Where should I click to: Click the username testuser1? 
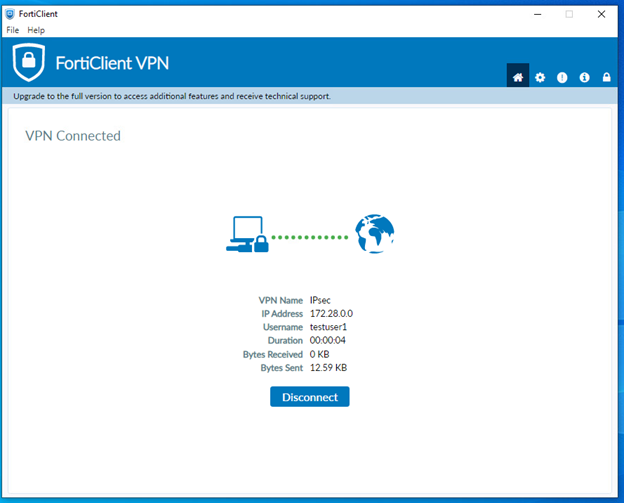[331, 327]
